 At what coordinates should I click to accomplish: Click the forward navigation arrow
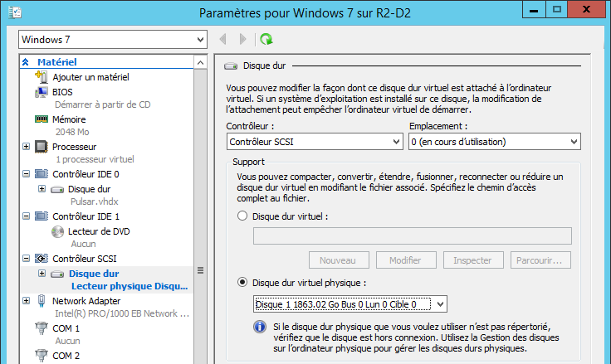[242, 39]
